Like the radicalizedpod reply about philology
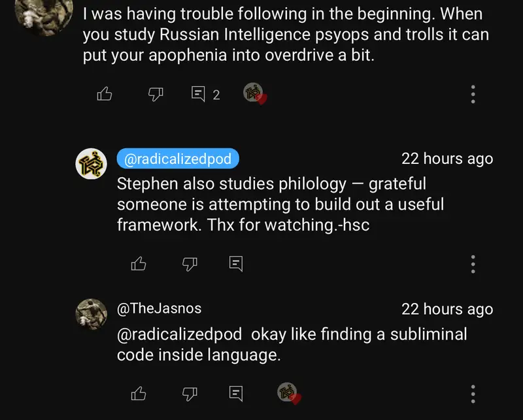Image resolution: width=523 pixels, height=420 pixels. [139, 264]
